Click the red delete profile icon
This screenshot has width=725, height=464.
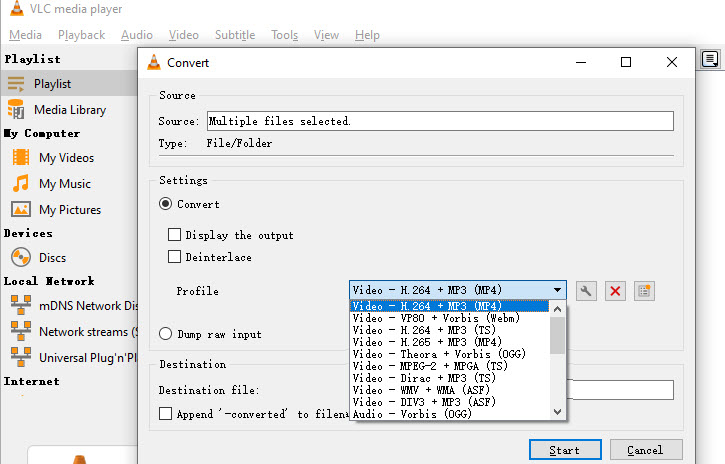(615, 291)
